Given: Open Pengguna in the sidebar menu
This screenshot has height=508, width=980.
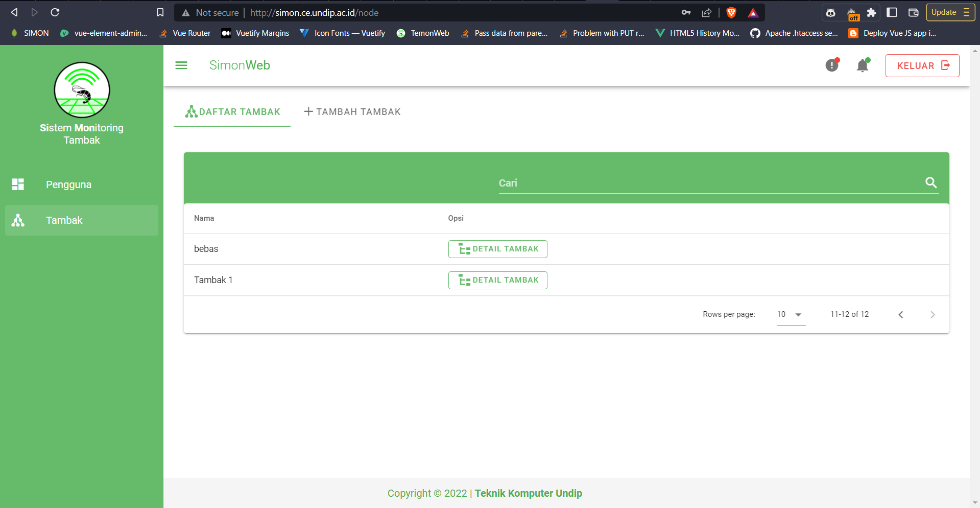Looking at the screenshot, I should tap(68, 184).
